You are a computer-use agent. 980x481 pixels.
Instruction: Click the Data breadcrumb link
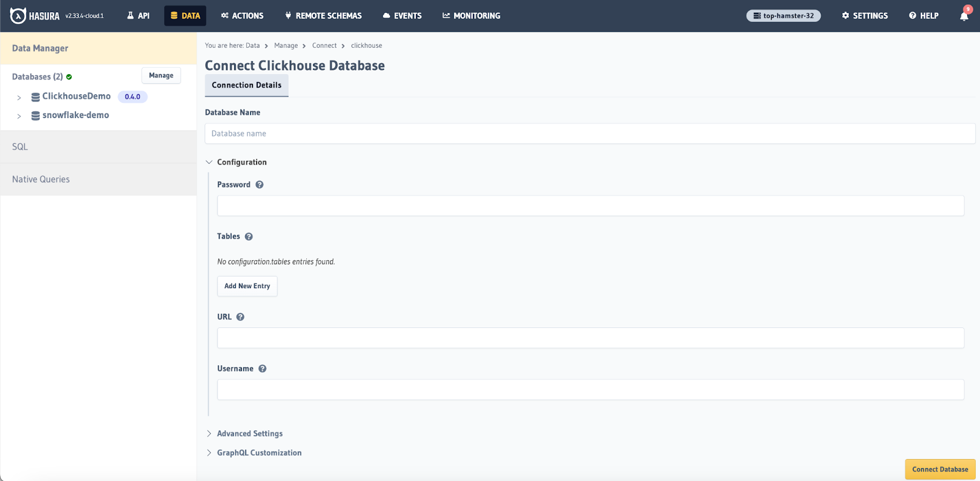[x=252, y=46]
